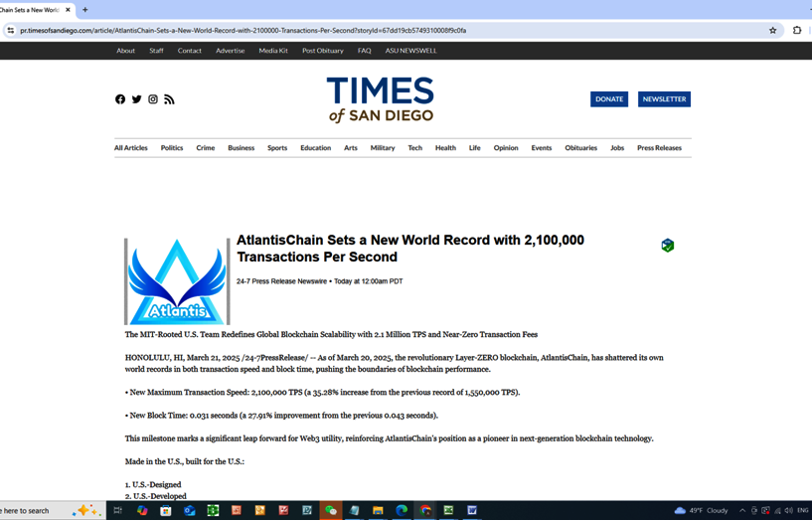The height and width of the screenshot is (521, 812).
Task: Click the Atlantis logo thumbnail image
Action: (177, 281)
